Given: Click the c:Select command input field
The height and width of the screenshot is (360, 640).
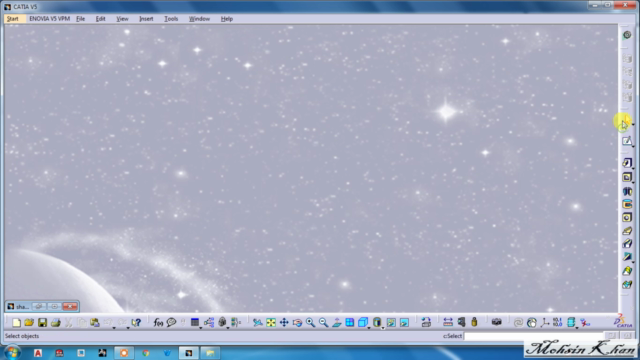Looking at the screenshot, I should [533, 336].
